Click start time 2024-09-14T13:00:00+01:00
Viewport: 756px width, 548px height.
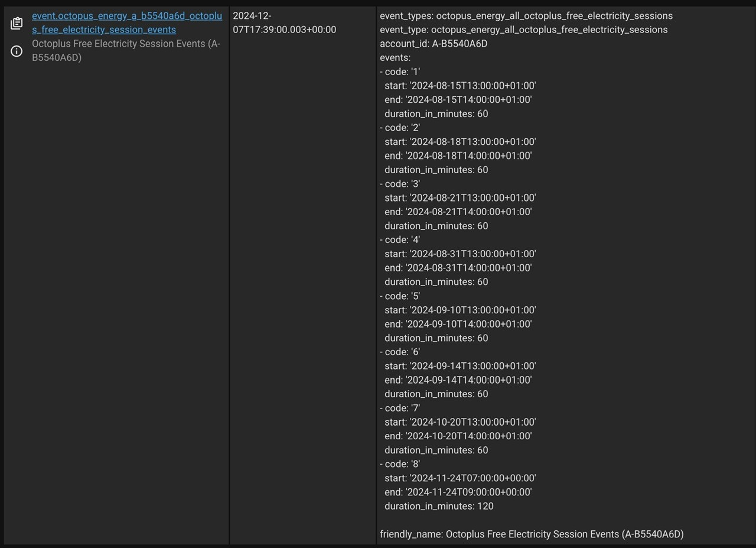[460, 366]
